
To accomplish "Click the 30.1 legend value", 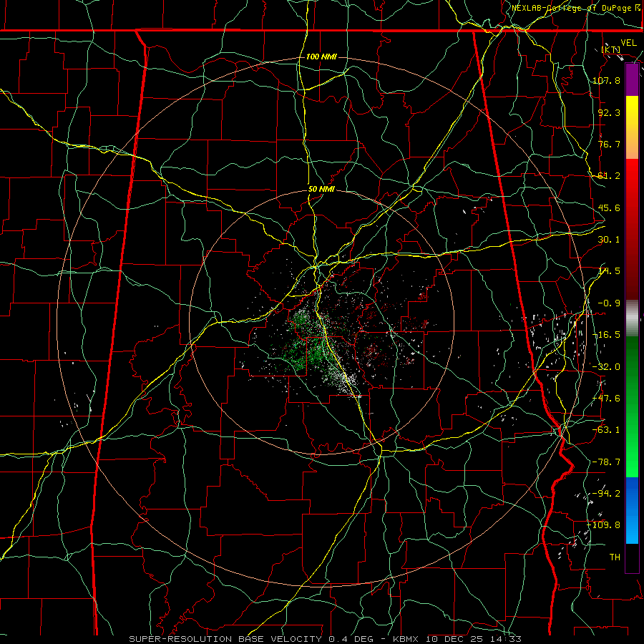I will click(x=609, y=240).
